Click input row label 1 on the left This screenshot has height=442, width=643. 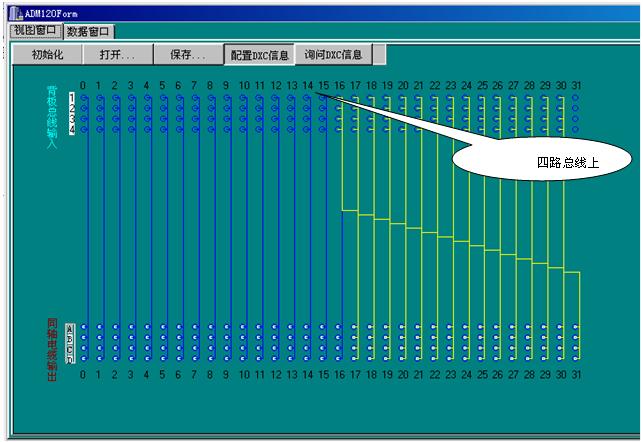(x=72, y=98)
